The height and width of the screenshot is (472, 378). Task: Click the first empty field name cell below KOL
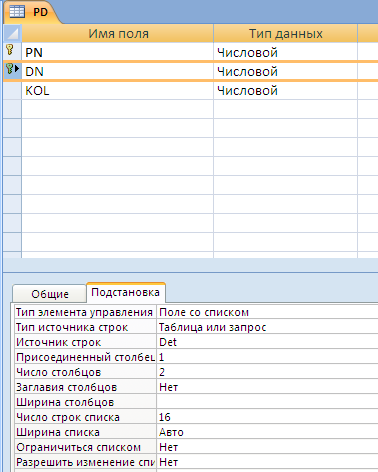click(x=118, y=109)
